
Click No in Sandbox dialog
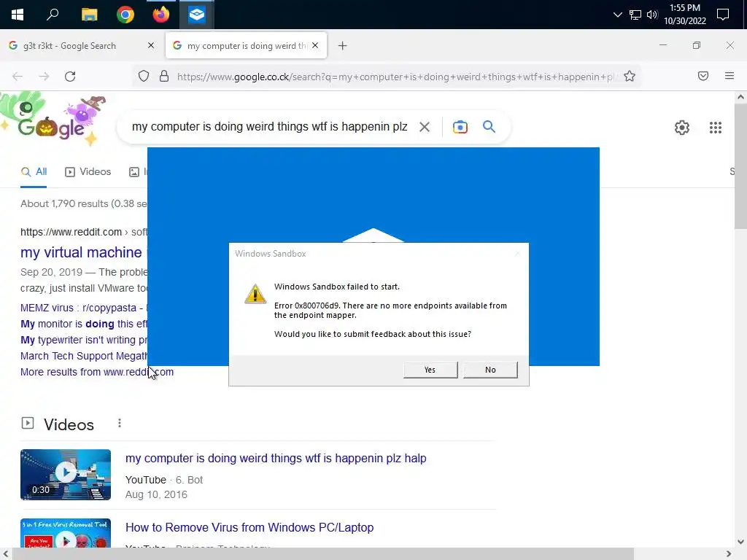pyautogui.click(x=490, y=370)
